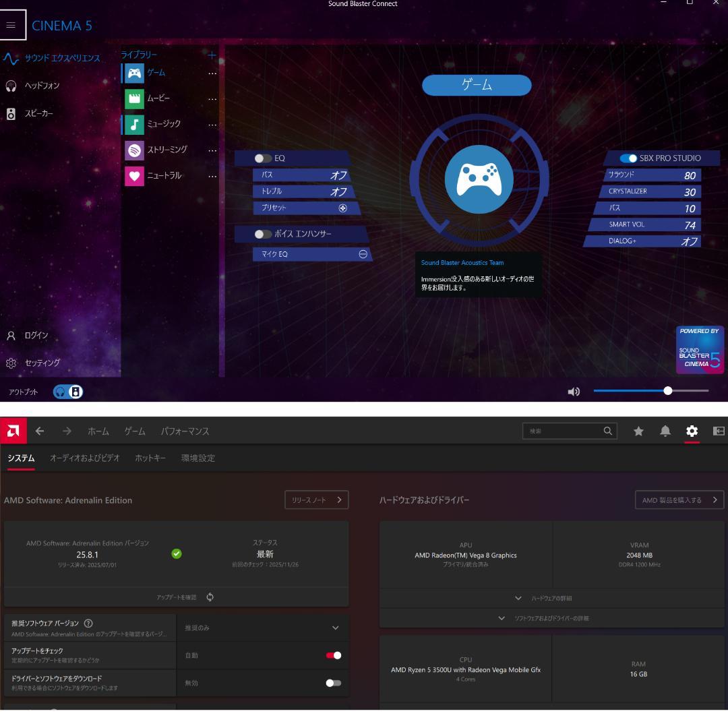Click the AMD favorites star icon
This screenshot has width=728, height=728.
pyautogui.click(x=638, y=431)
